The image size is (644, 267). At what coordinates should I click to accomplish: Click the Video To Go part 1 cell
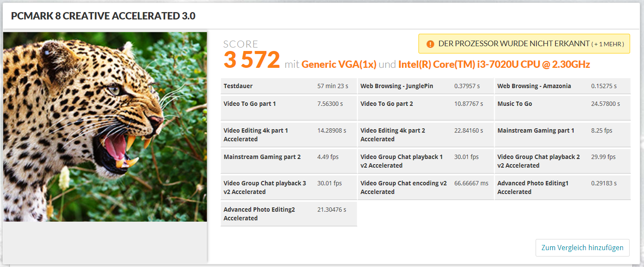(289, 108)
